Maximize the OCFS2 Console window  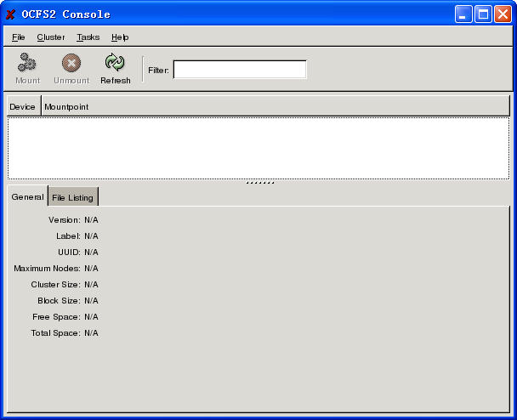tap(483, 14)
